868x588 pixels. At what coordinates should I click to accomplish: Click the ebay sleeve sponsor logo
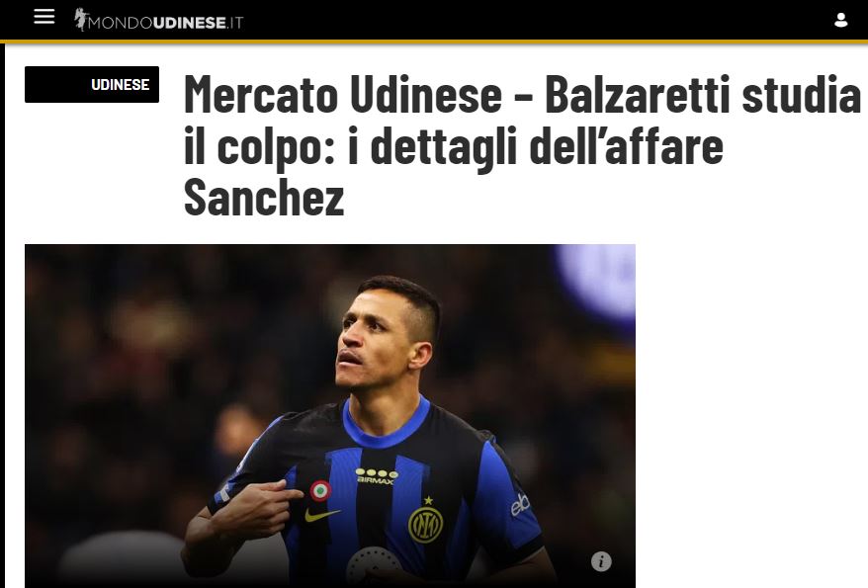pyautogui.click(x=520, y=504)
